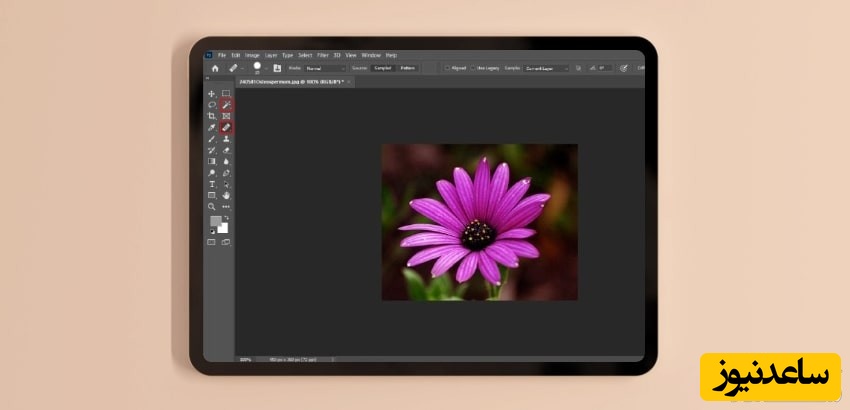Select the Lasso tool
Screen dimensions: 850x410
[x=211, y=105]
